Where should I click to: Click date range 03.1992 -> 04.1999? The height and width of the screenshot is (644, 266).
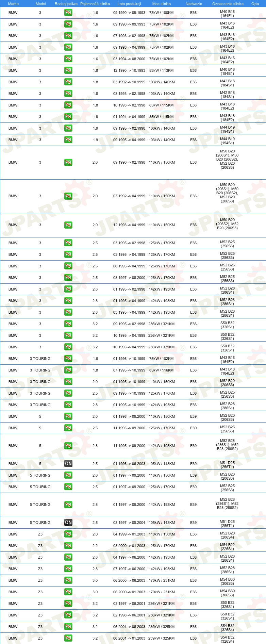(x=129, y=196)
